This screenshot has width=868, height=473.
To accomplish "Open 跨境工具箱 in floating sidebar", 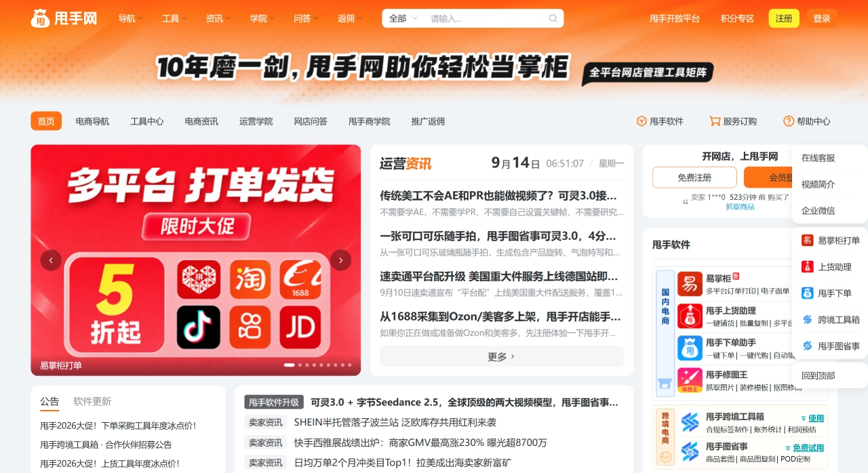I will point(830,320).
